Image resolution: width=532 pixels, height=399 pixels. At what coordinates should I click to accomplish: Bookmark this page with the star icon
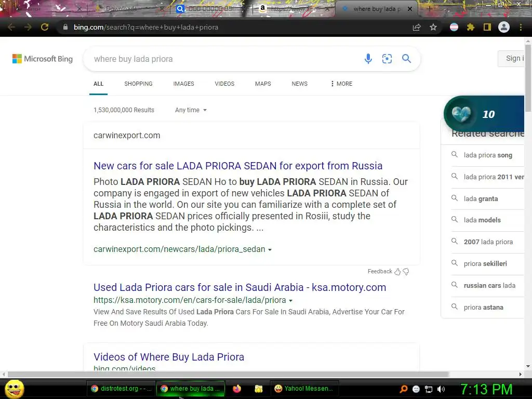[x=433, y=27]
